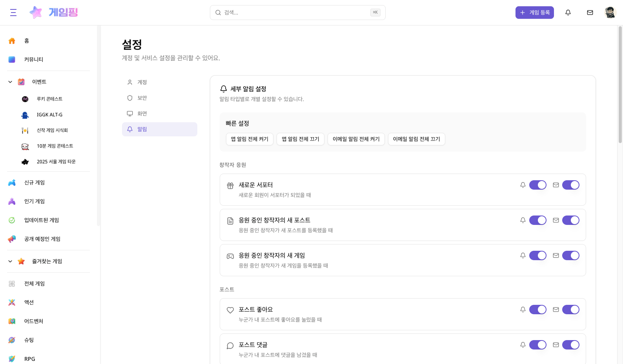
Task: Toggle app notification for 포스트 댓글
Action: [538, 345]
